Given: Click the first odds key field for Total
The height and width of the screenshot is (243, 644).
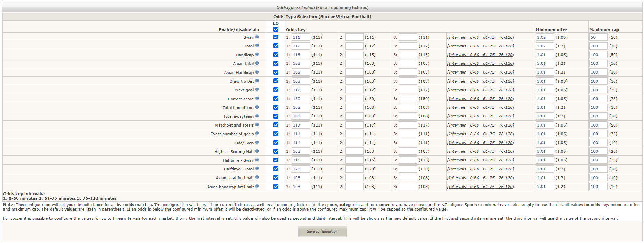Looking at the screenshot, I should coord(300,46).
